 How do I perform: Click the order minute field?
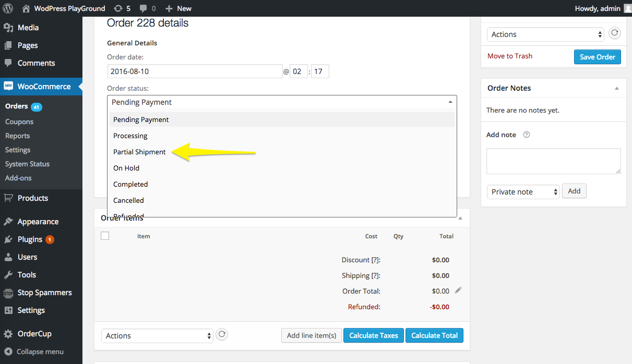pos(320,71)
